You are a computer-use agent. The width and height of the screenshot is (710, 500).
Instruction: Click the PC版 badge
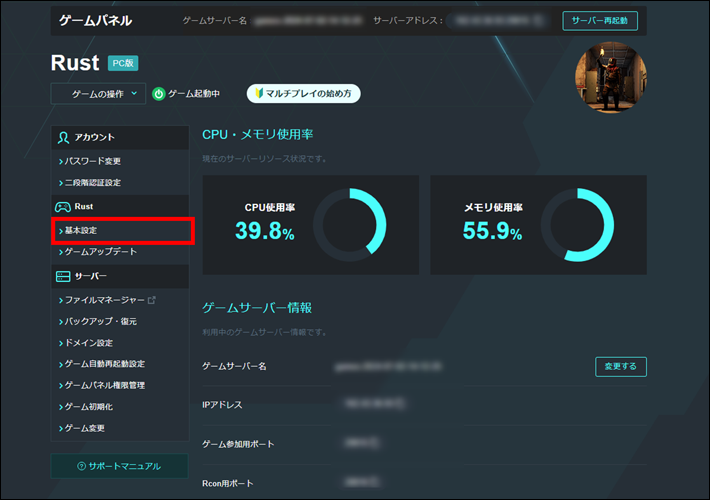click(x=123, y=63)
